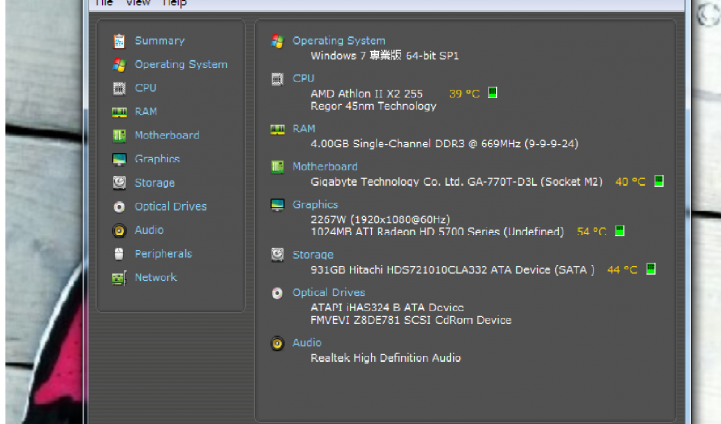This screenshot has width=721, height=424.
Task: Click the chip icon beside CPU heading
Action: 277,79
